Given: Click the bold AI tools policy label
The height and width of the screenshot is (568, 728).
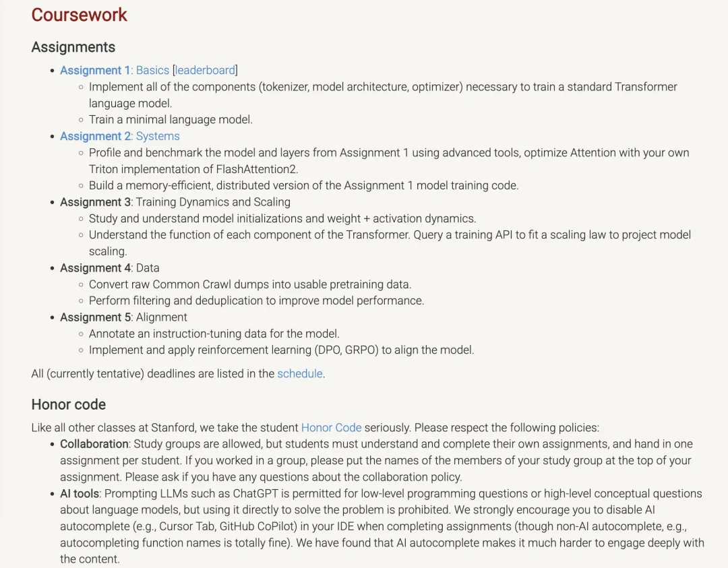Looking at the screenshot, I should point(80,494).
